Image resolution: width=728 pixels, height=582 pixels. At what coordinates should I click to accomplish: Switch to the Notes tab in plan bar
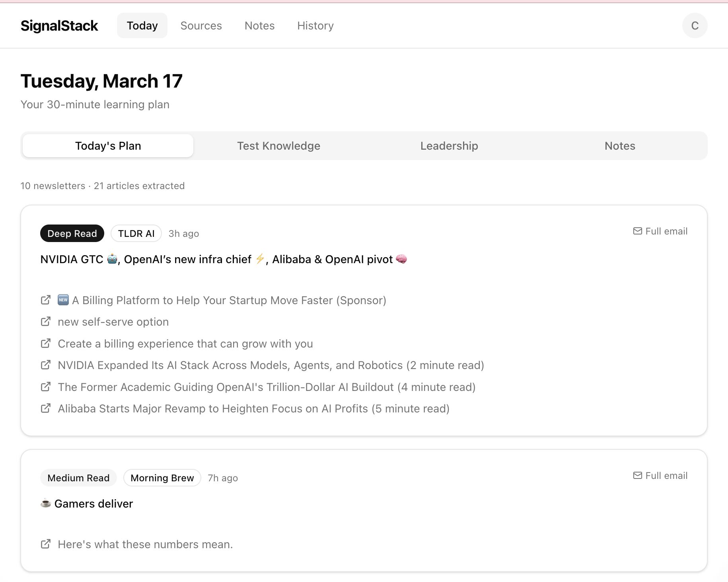coord(620,146)
